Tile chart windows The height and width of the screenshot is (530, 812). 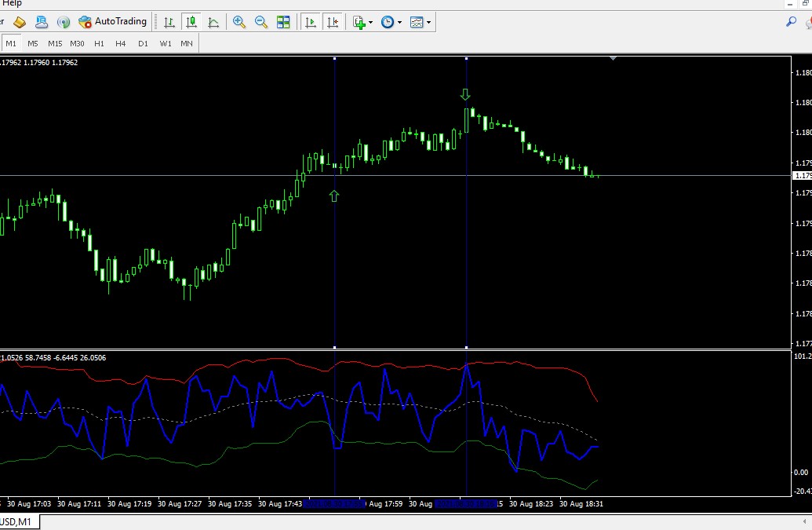coord(283,22)
